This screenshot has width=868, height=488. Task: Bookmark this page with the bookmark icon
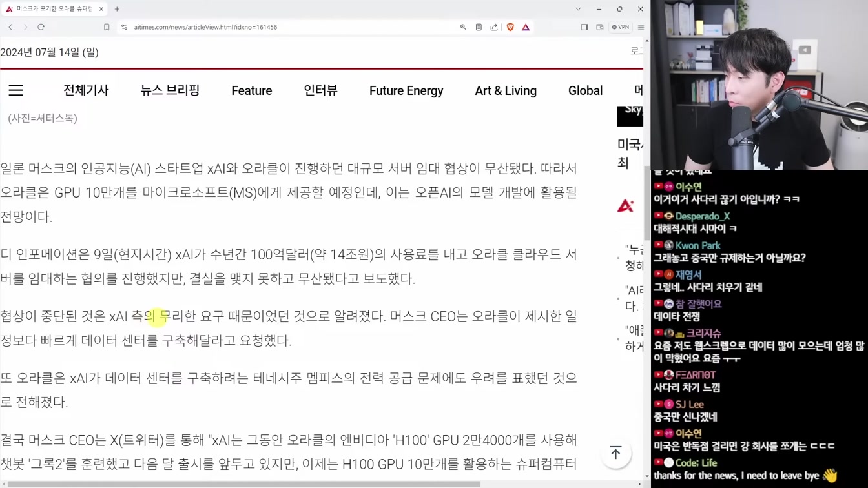coord(107,27)
